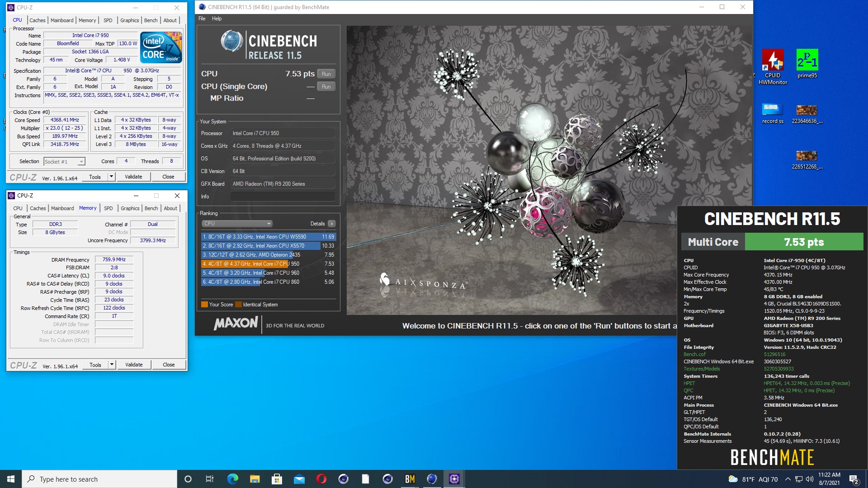This screenshot has width=868, height=488.
Task: Open File Explorer from the taskbar
Action: (x=255, y=479)
